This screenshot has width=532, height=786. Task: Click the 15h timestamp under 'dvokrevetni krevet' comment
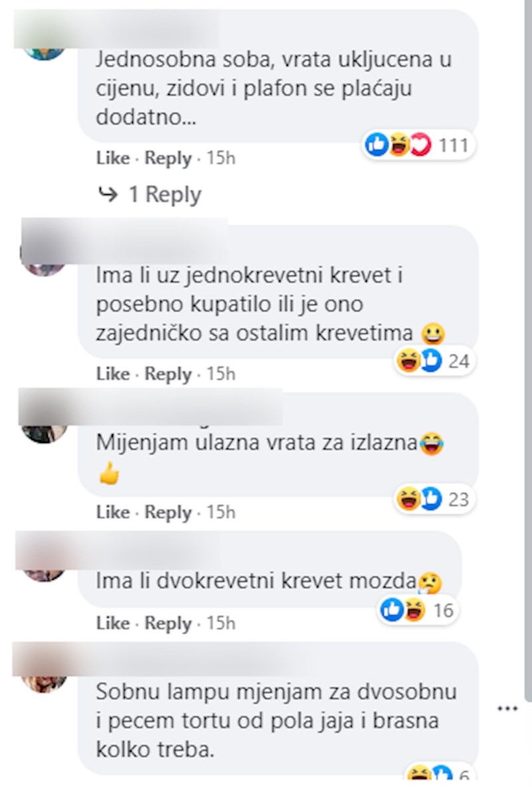221,623
